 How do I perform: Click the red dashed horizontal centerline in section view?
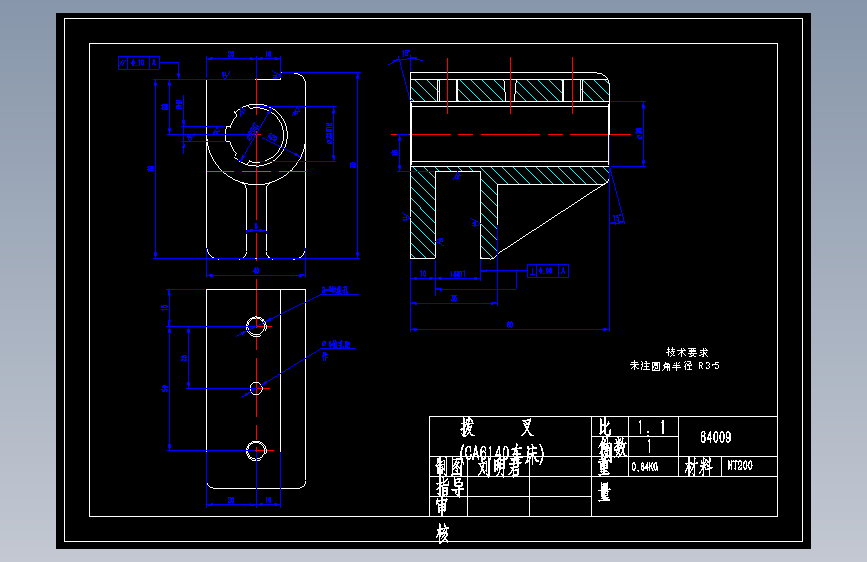click(x=511, y=134)
